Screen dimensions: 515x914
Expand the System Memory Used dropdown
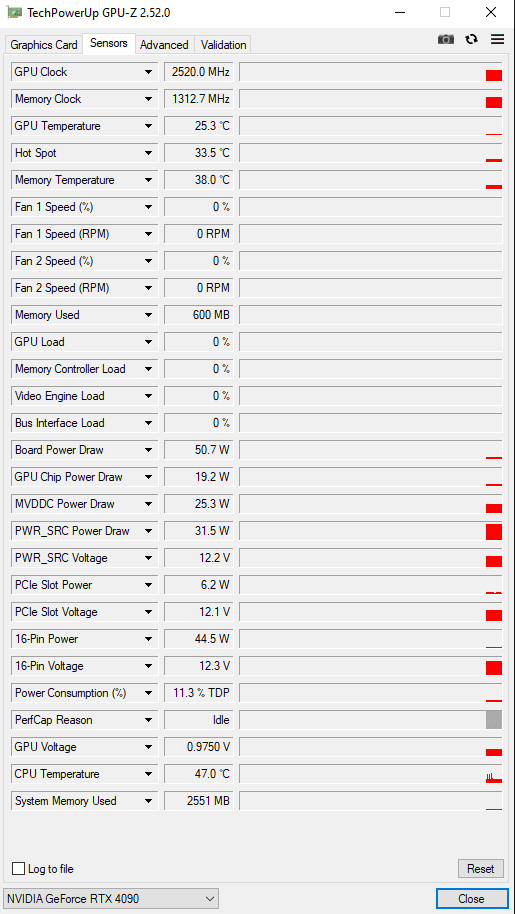[x=149, y=801]
